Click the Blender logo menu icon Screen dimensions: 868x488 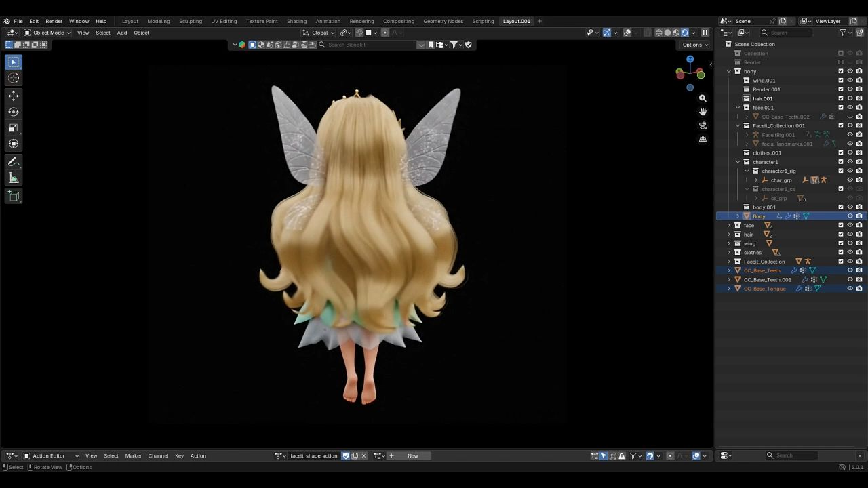[x=7, y=21]
